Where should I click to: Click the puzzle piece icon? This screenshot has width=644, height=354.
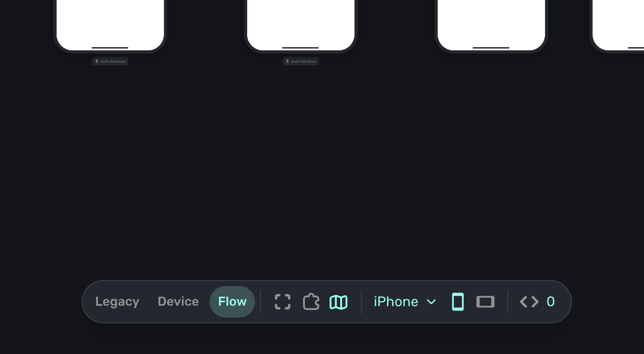coord(311,302)
